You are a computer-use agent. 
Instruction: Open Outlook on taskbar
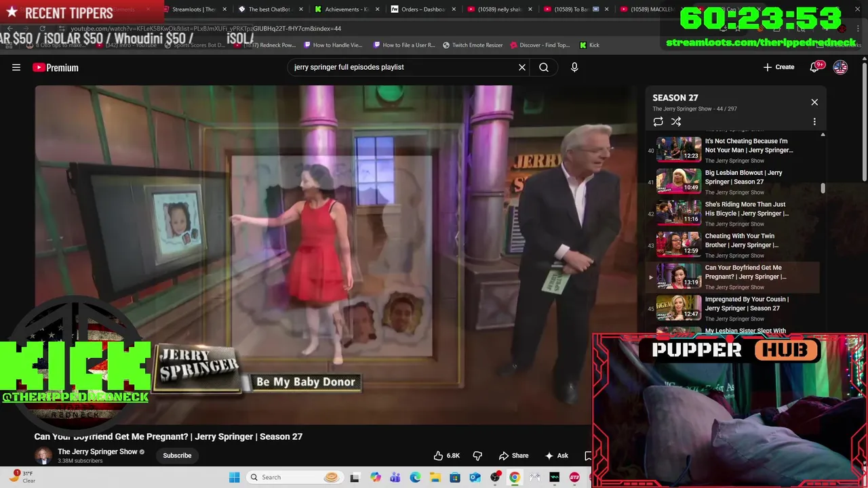(475, 477)
